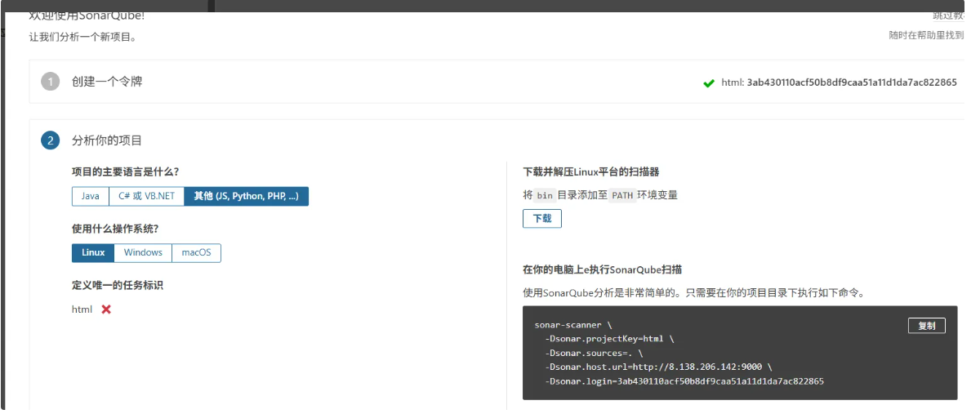Image resolution: width=980 pixels, height=414 pixels.
Task: Open step 1 创建一个令牌
Action: click(x=107, y=82)
